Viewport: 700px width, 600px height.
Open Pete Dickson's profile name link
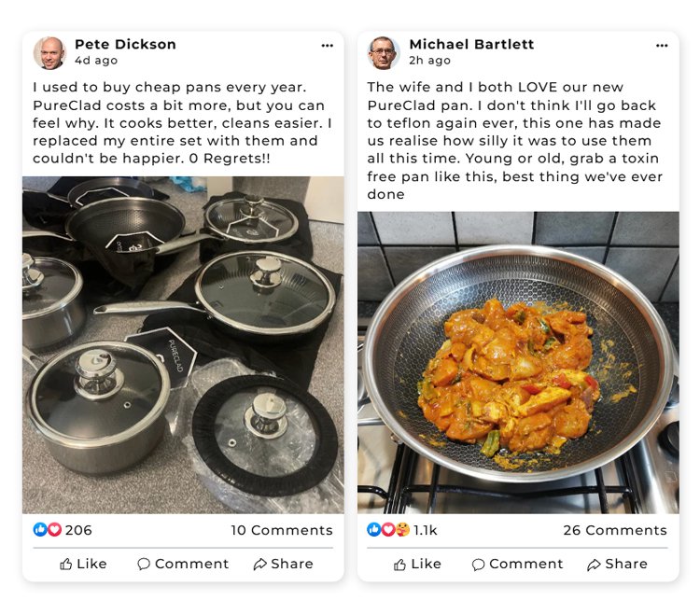tap(125, 44)
